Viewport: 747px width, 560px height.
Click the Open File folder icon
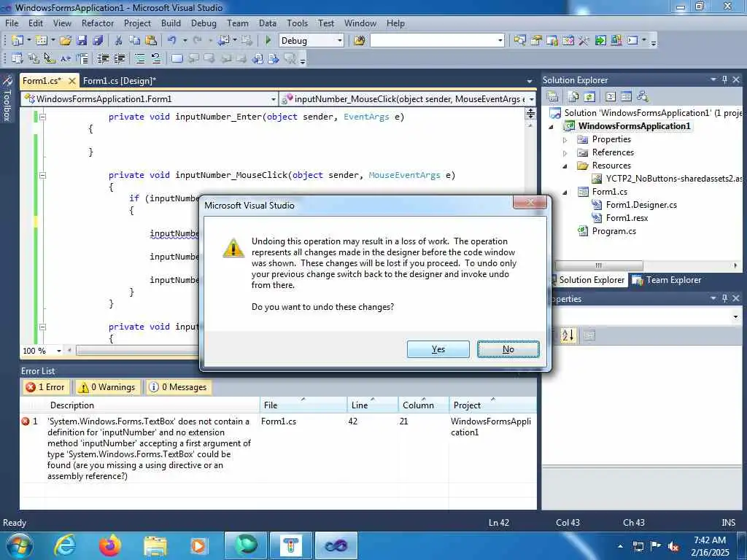pyautogui.click(x=66, y=41)
